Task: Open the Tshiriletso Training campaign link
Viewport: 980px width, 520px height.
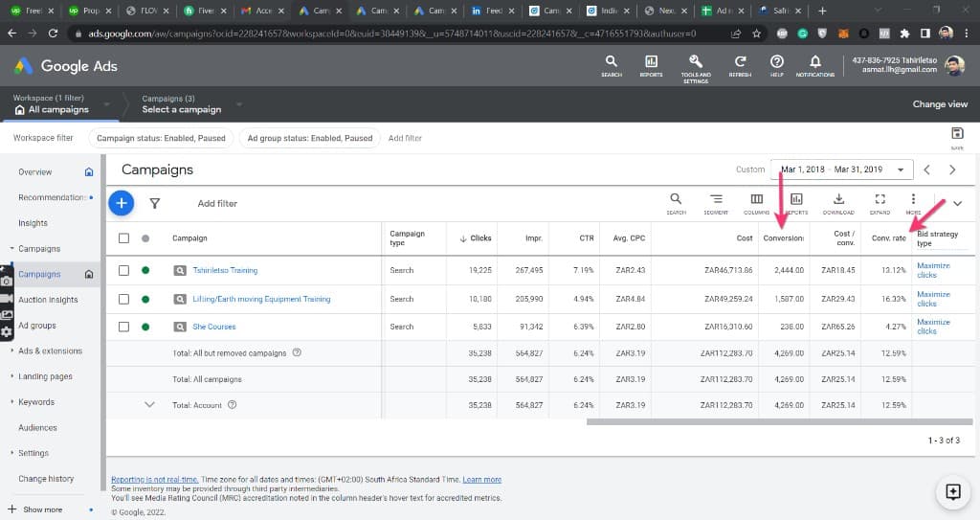Action: [x=225, y=270]
